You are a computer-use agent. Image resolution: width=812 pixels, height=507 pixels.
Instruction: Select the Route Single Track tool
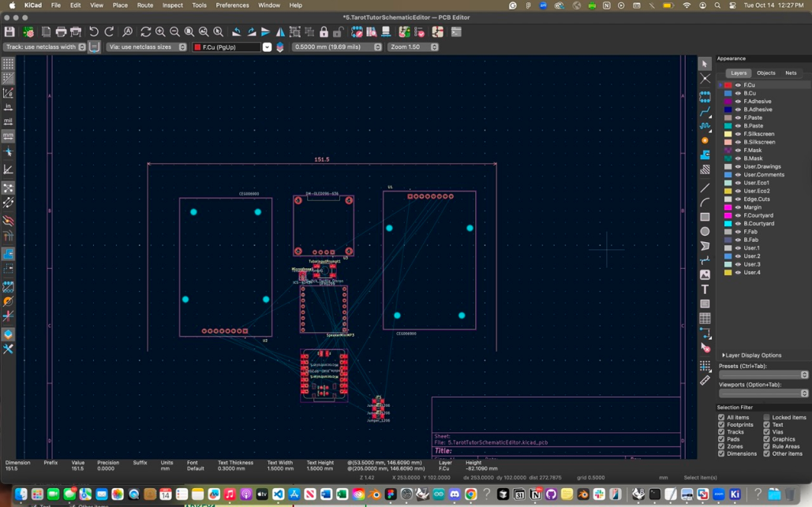705,111
